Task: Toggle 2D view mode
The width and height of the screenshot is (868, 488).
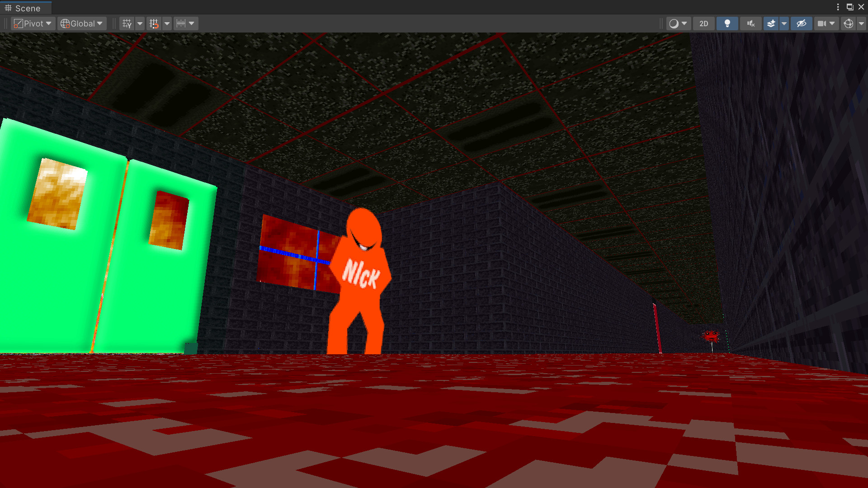Action: tap(703, 23)
